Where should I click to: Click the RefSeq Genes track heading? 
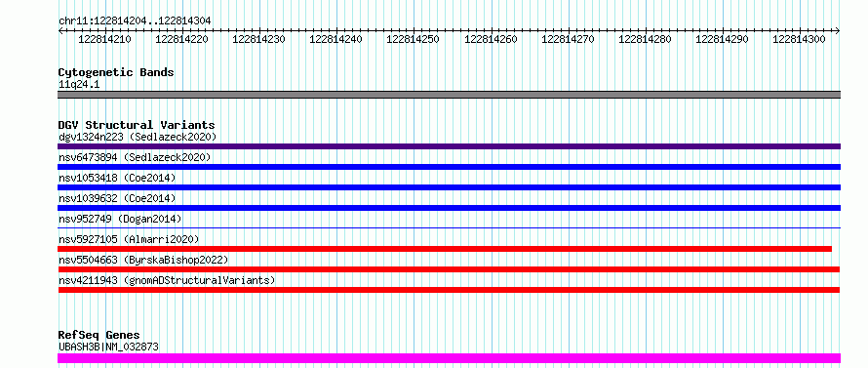tap(99, 336)
